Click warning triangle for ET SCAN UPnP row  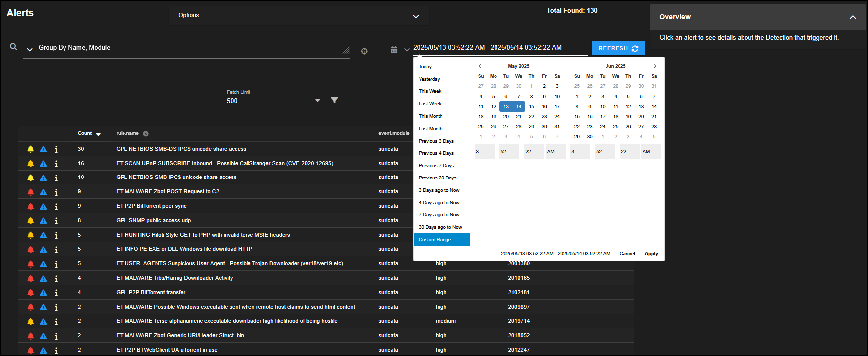pyautogui.click(x=43, y=164)
